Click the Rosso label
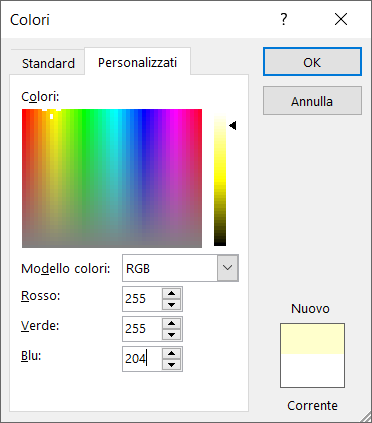Screen dimensions: 372x423 (x=41, y=295)
